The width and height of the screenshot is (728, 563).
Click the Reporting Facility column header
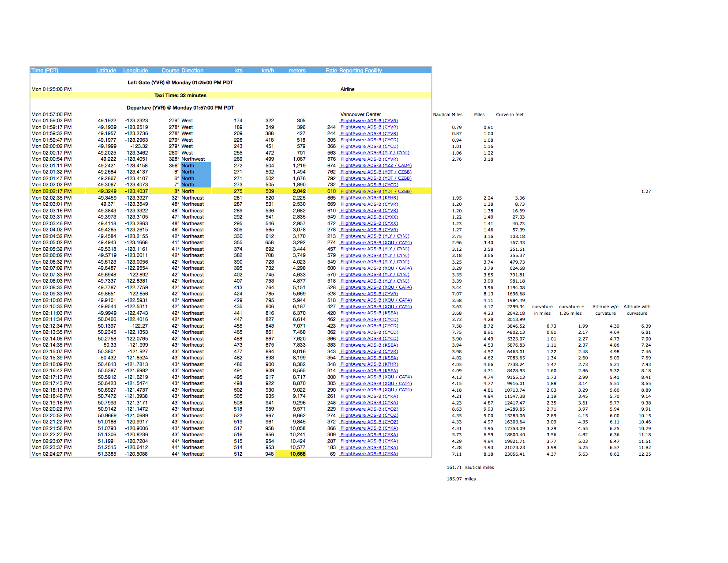[x=360, y=71]
